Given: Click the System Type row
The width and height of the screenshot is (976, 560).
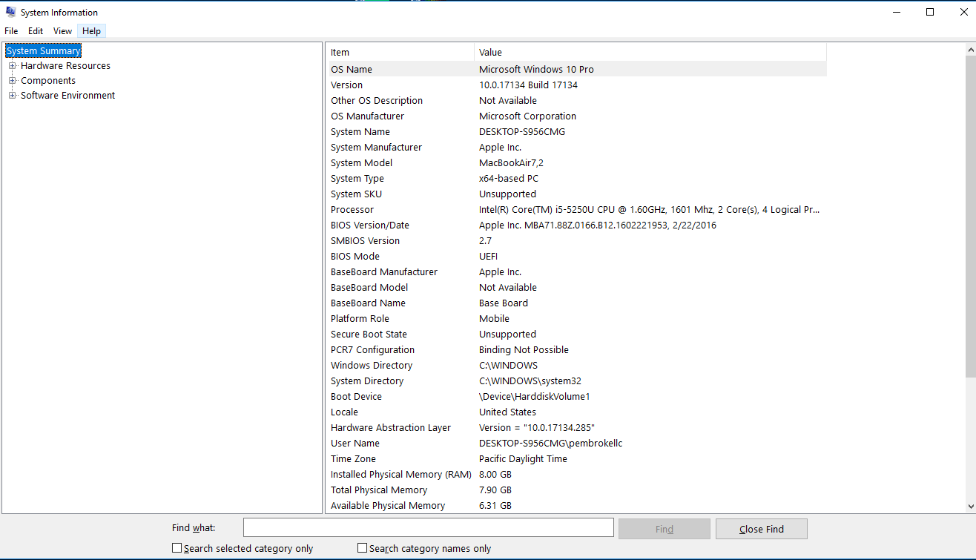Looking at the screenshot, I should [576, 178].
